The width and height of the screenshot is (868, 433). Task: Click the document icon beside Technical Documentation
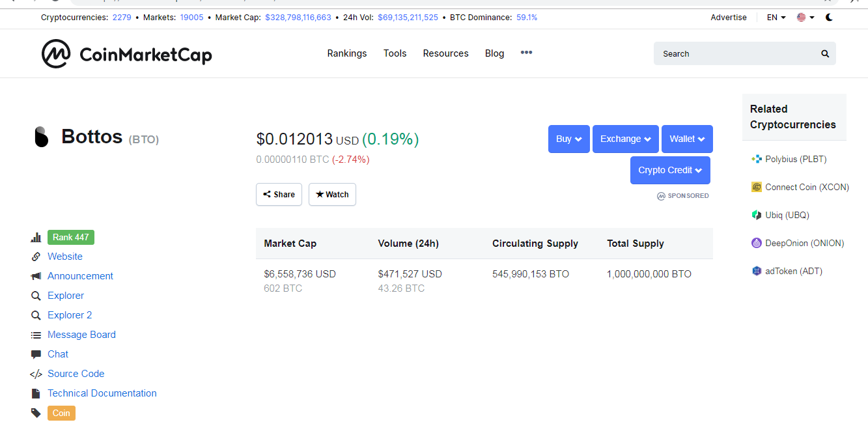36,393
